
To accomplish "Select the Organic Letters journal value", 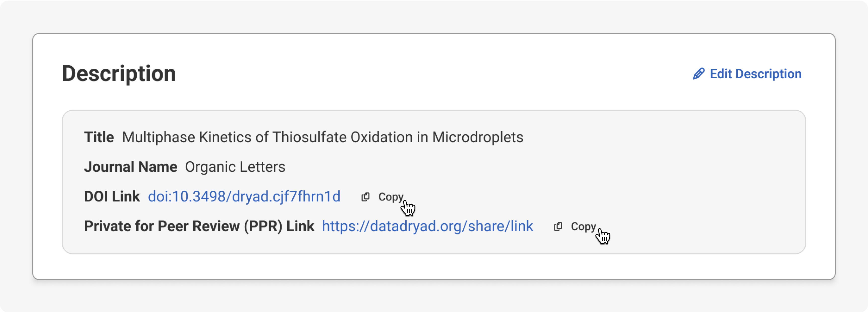I will pos(235,167).
